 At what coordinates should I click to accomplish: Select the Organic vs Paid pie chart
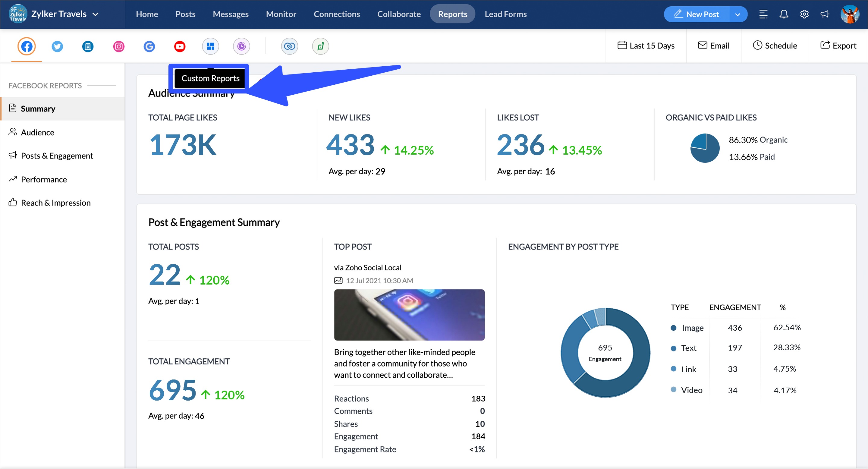tap(704, 148)
